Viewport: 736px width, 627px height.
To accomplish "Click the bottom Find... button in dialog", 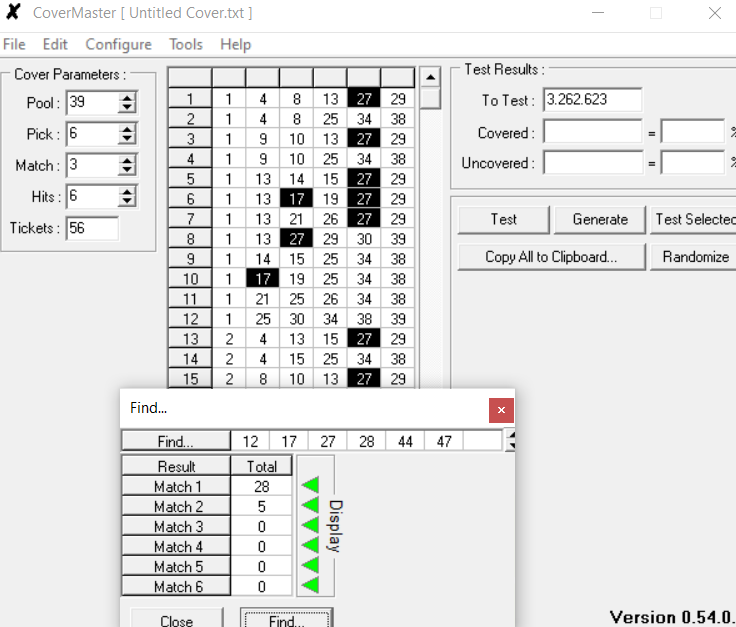I will coord(287,619).
